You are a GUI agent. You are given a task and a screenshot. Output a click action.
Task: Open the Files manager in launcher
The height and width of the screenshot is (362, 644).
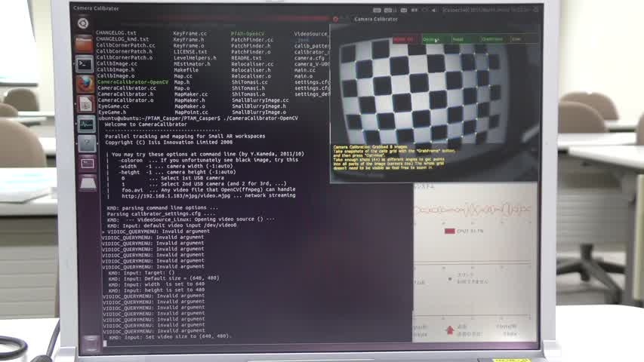[x=84, y=44]
